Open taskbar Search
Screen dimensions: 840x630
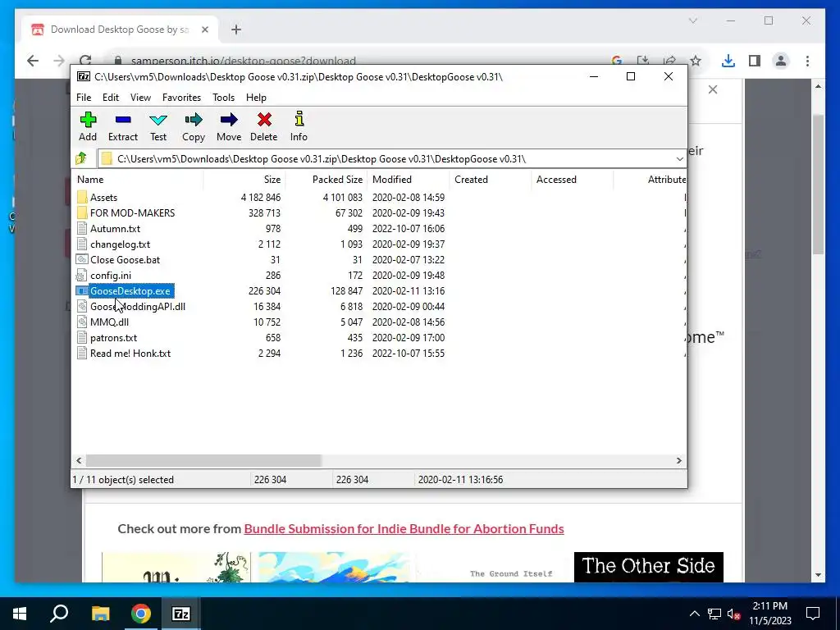point(59,614)
